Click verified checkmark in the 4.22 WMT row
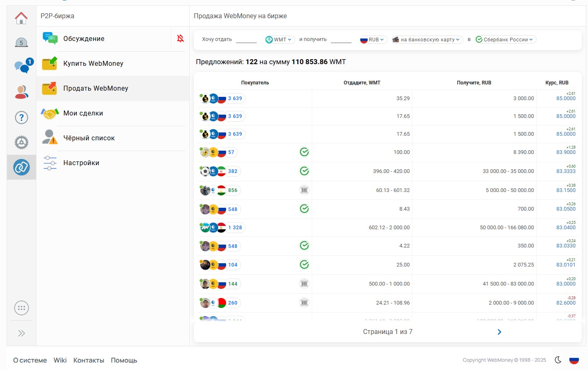 click(x=304, y=246)
